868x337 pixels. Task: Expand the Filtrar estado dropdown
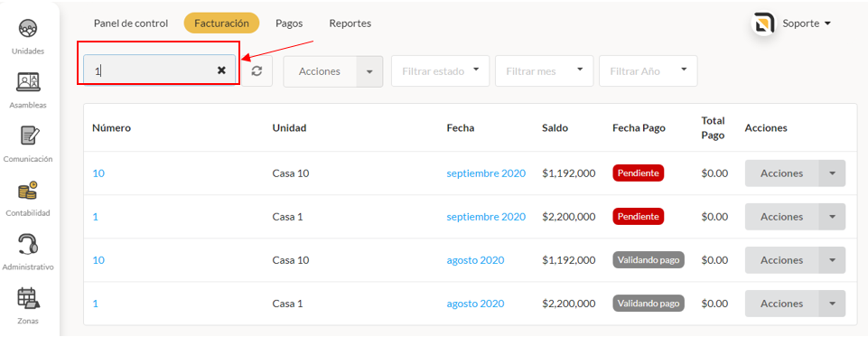point(440,70)
